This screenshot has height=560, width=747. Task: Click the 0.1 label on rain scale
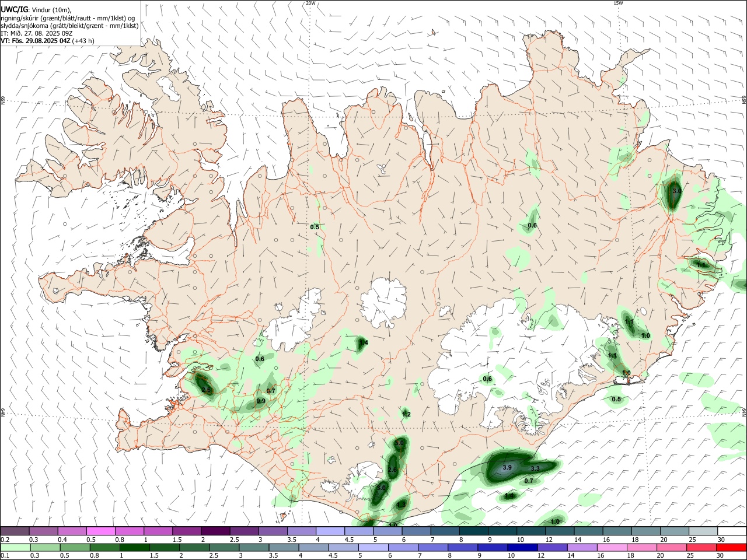coord(5,556)
